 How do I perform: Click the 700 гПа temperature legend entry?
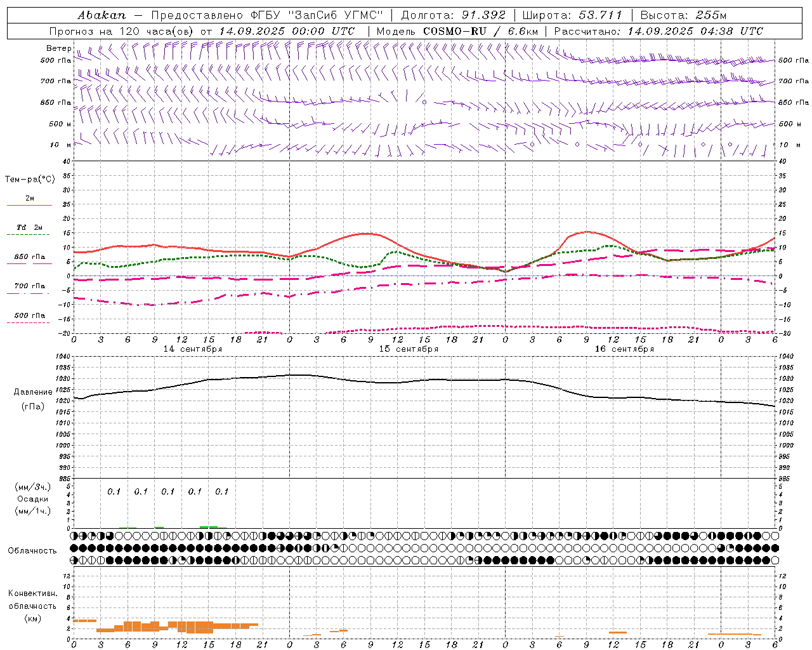(30, 286)
